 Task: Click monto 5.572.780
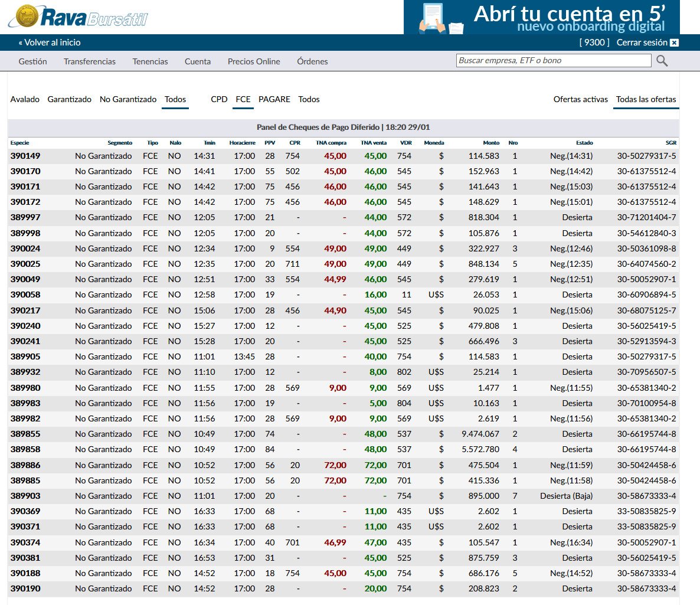point(480,450)
